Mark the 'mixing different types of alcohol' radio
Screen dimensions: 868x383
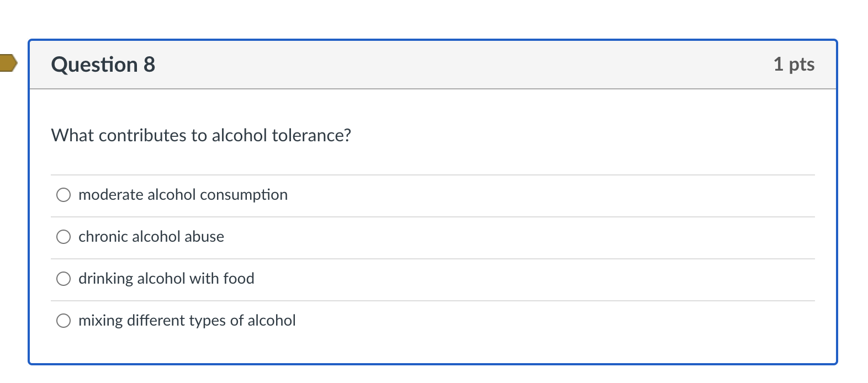(x=63, y=321)
